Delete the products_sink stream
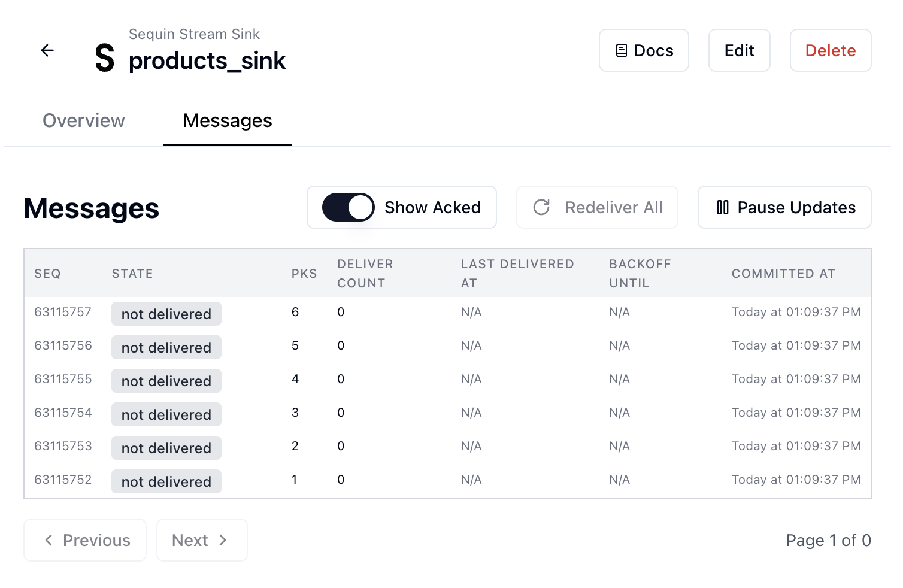The width and height of the screenshot is (903, 588). pyautogui.click(x=831, y=50)
